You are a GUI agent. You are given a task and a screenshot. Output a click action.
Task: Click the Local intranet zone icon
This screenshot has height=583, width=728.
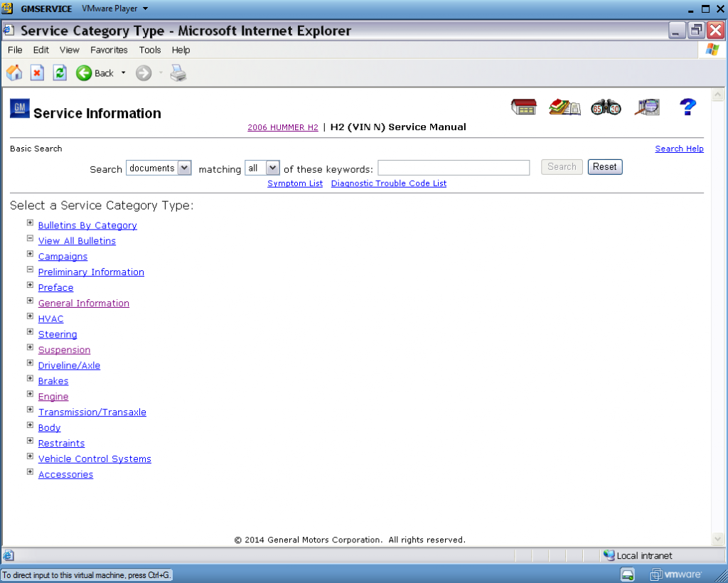point(609,555)
